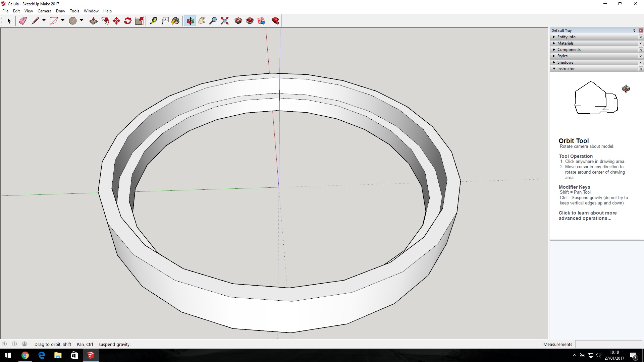The image size is (644, 362).
Task: Open the shape tool dropdown arrow
Action: click(82, 20)
